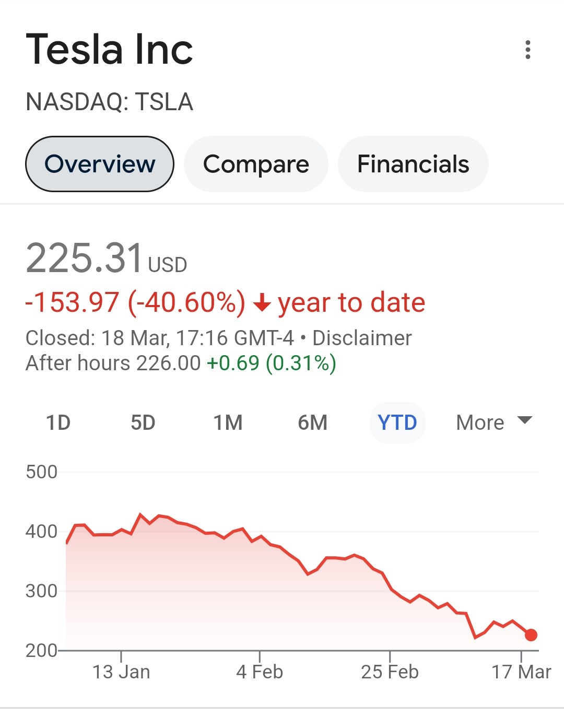Viewport: 564px width, 728px height.
Task: Switch chart to 1M range
Action: (x=228, y=422)
